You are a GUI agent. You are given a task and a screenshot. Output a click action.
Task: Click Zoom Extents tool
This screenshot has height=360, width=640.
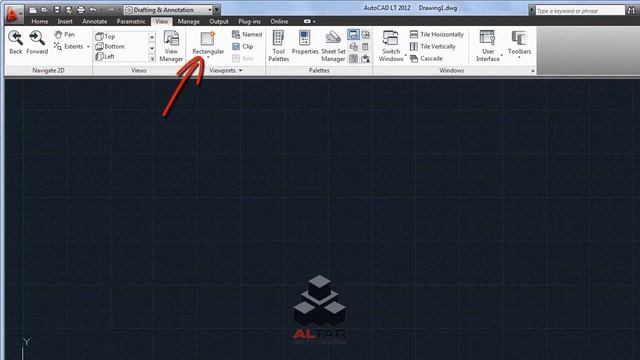pos(69,47)
